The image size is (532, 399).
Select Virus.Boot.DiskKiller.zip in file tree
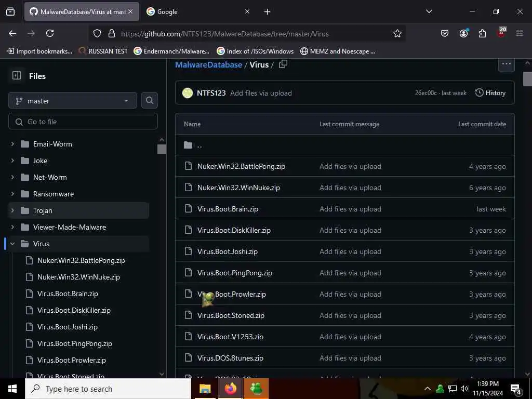coord(74,310)
